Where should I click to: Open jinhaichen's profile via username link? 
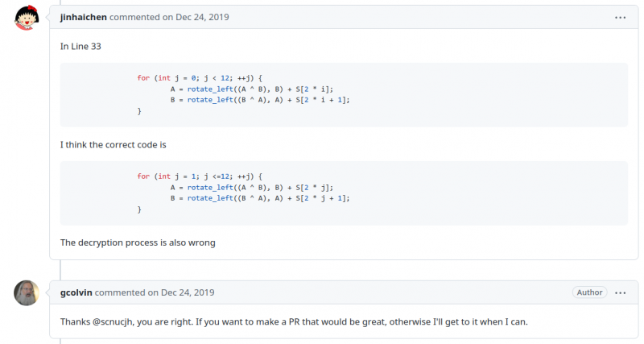[83, 17]
